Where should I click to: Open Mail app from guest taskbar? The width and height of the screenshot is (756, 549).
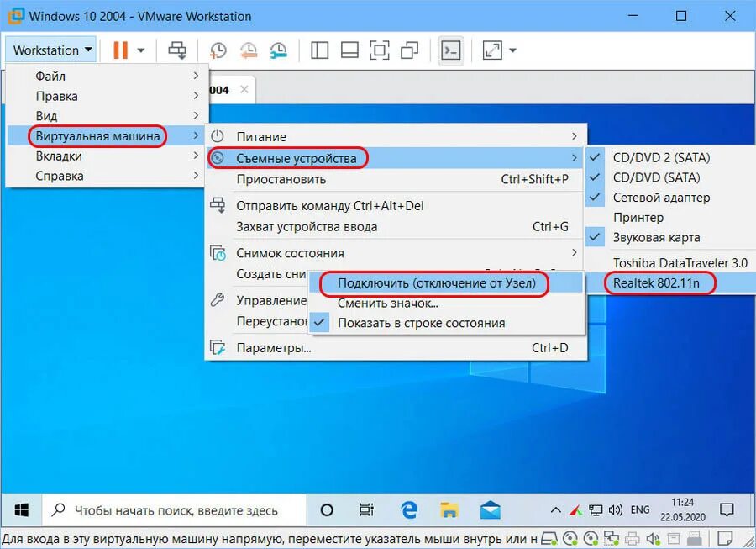pyautogui.click(x=490, y=510)
